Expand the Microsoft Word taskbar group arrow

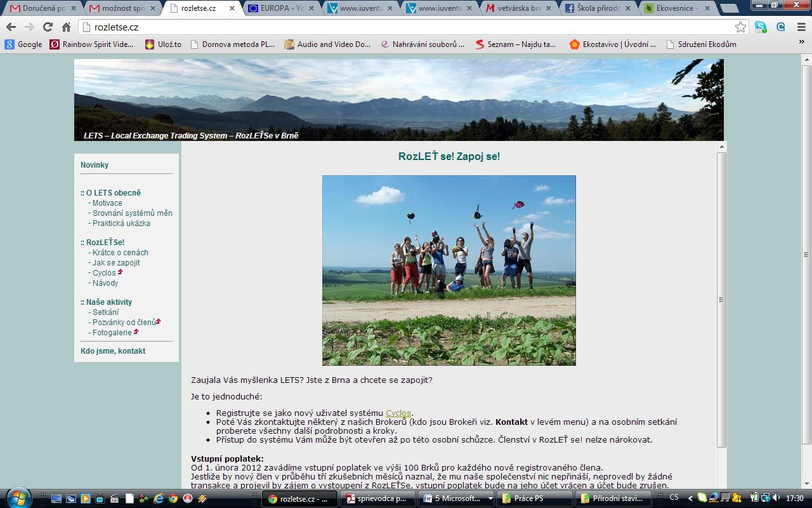pos(490,498)
